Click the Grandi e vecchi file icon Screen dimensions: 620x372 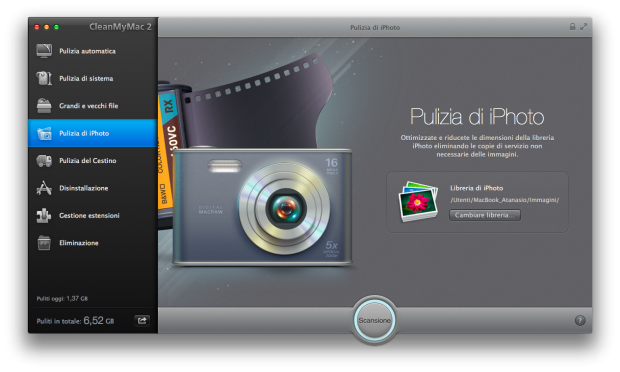[x=44, y=106]
